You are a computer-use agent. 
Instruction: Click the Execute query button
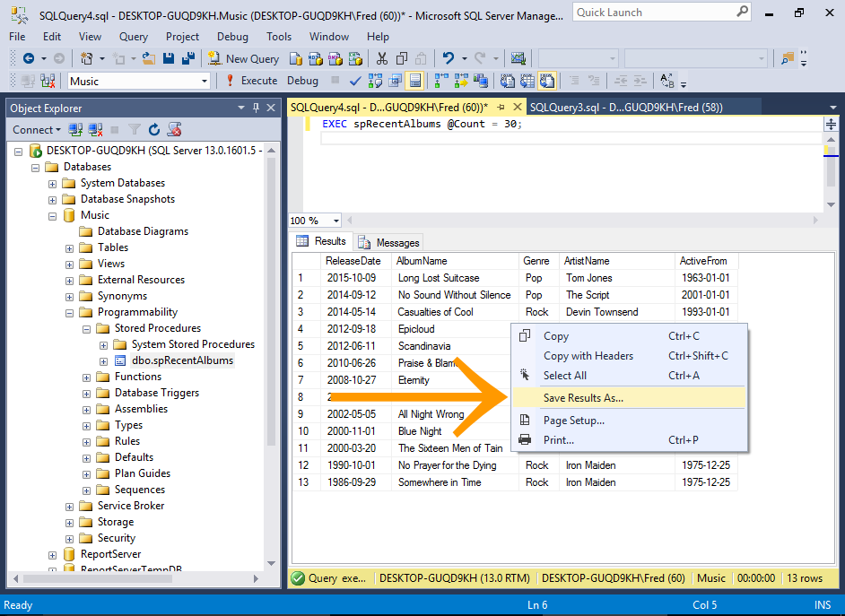[x=250, y=81]
